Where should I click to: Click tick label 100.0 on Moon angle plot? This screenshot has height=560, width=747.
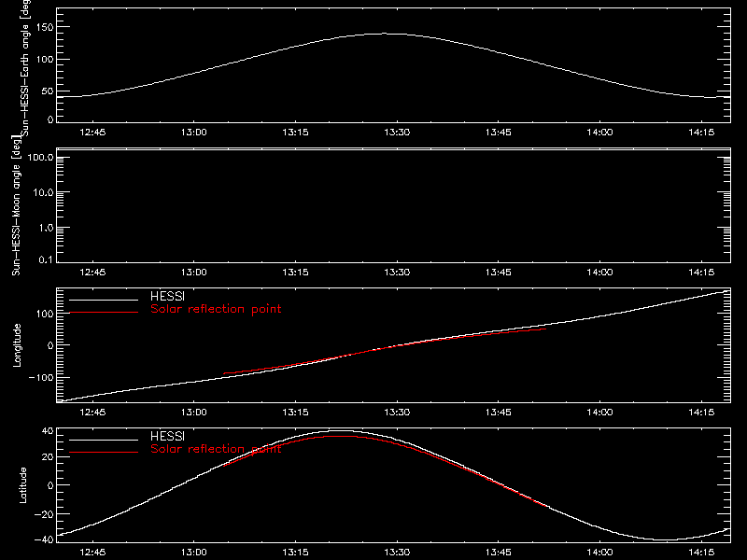click(x=40, y=158)
